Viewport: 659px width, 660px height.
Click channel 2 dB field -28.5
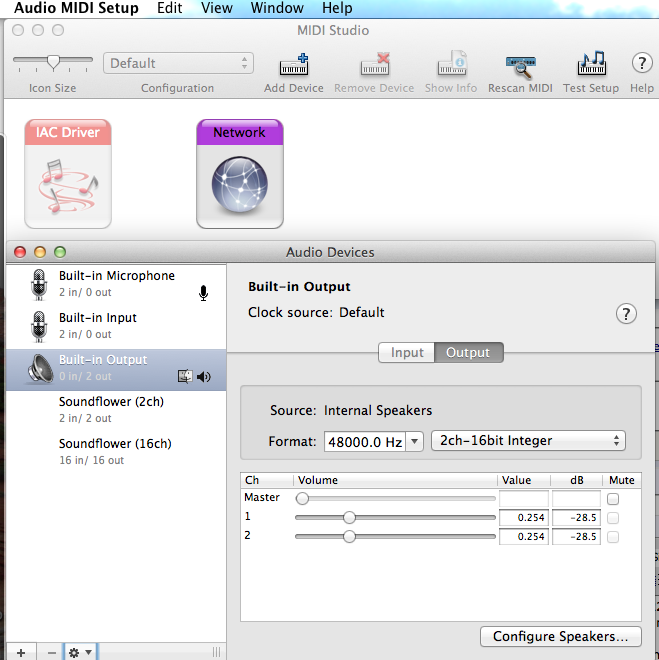click(x=576, y=537)
